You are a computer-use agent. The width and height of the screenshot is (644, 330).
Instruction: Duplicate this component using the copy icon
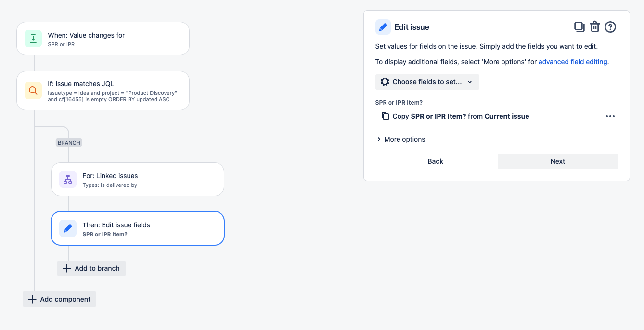pos(580,27)
